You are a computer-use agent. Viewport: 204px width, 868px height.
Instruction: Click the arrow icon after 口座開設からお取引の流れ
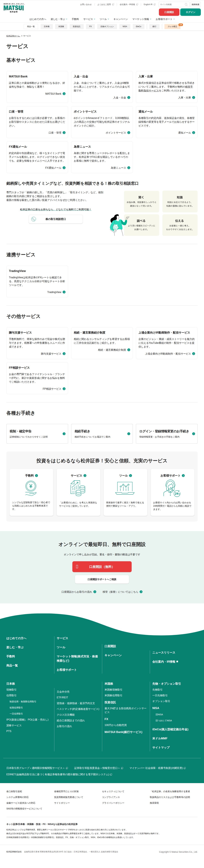tap(95, 592)
